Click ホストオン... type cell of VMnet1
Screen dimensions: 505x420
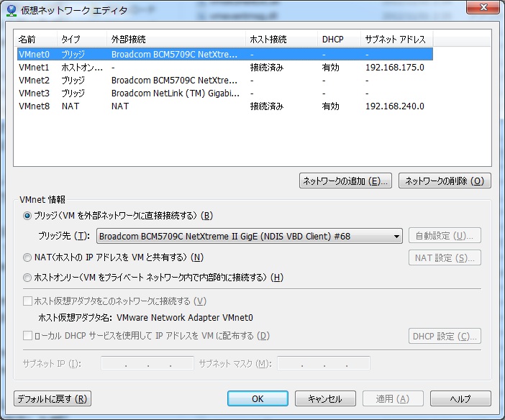82,68
